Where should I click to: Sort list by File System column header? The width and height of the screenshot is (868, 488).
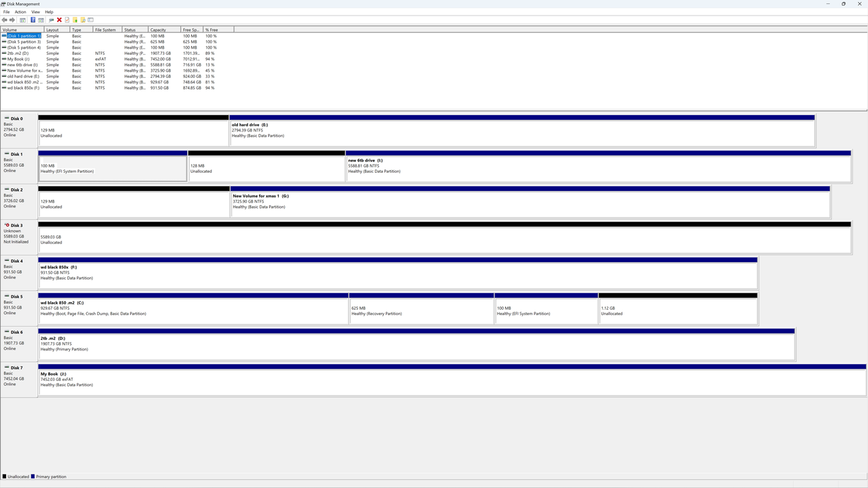[x=107, y=30]
